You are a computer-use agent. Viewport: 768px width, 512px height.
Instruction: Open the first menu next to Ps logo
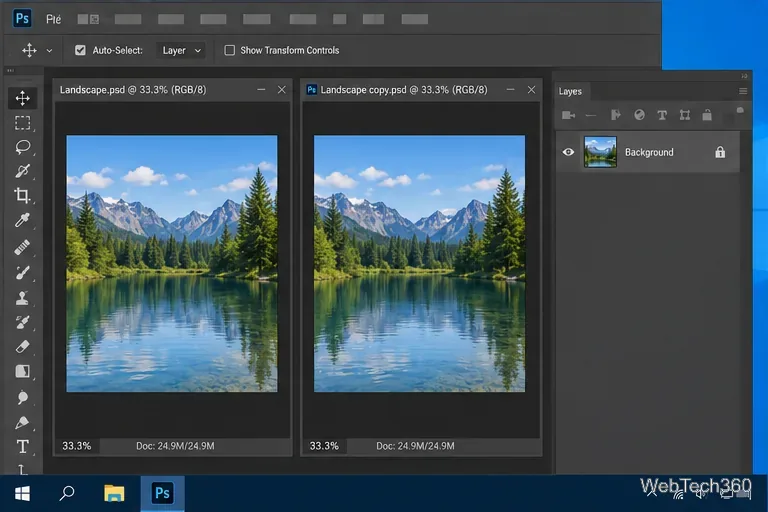click(53, 19)
